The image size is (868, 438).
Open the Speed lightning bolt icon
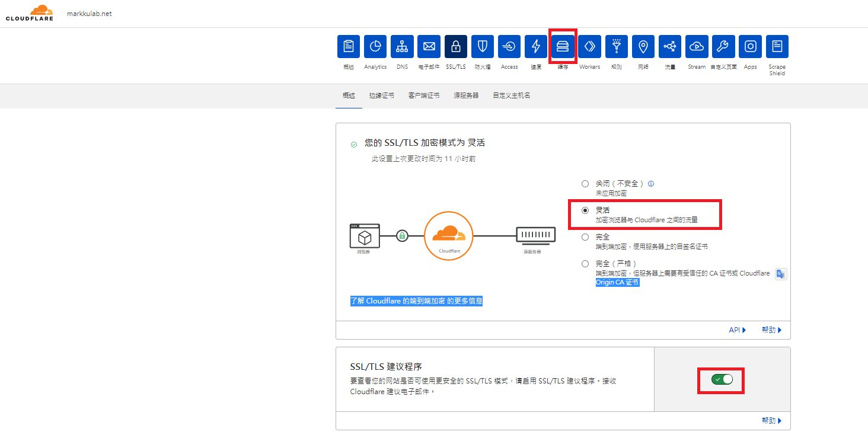(x=536, y=46)
